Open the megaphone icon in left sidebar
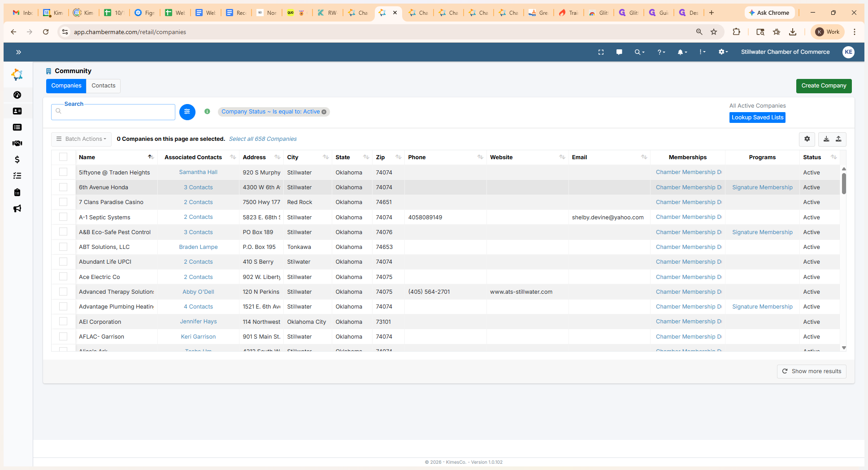The width and height of the screenshot is (868, 470). (x=17, y=209)
